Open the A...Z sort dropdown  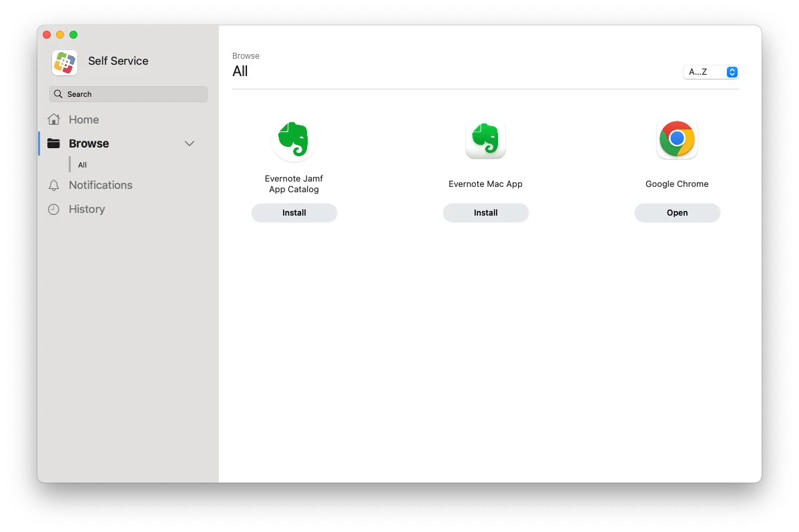click(x=711, y=72)
